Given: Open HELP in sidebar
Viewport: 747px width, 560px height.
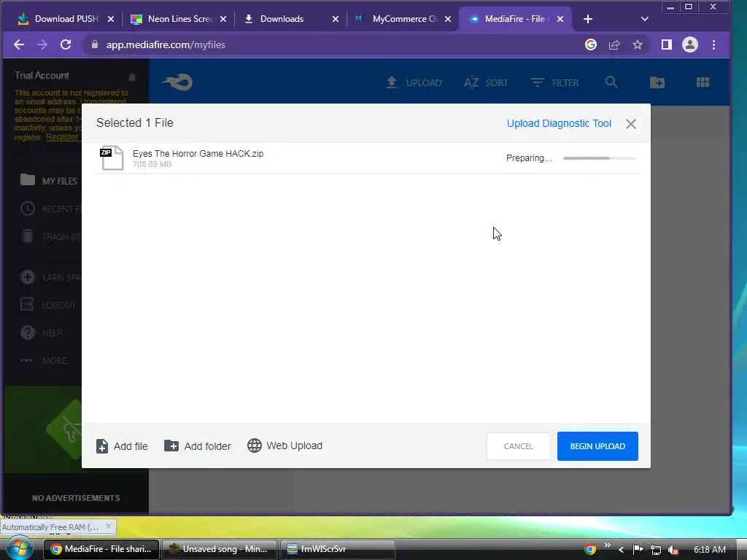Looking at the screenshot, I should 42,332.
